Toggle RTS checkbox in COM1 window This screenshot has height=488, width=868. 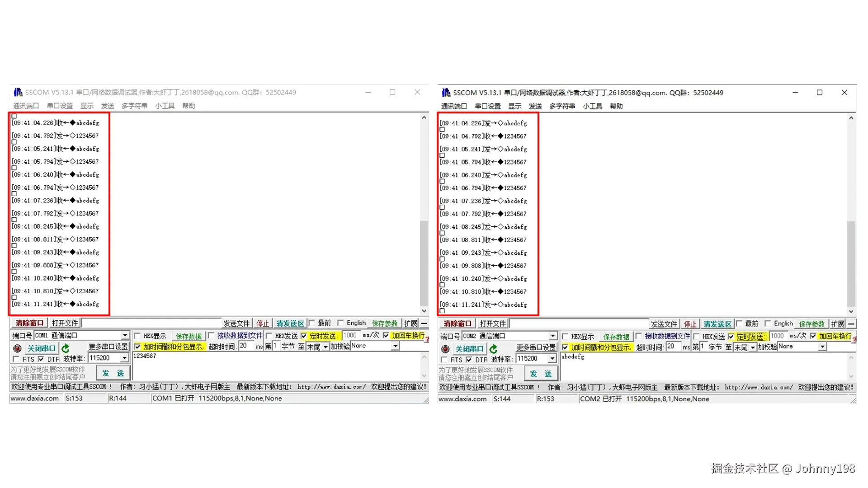click(x=16, y=359)
